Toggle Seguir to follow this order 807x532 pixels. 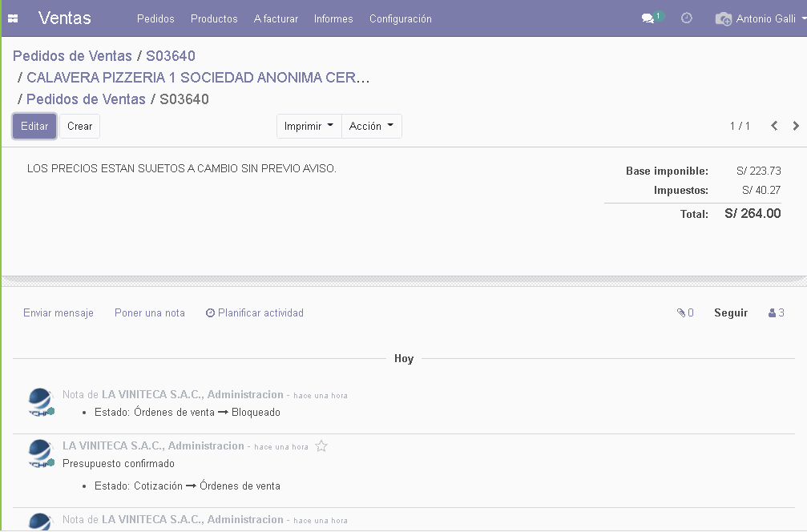731,313
